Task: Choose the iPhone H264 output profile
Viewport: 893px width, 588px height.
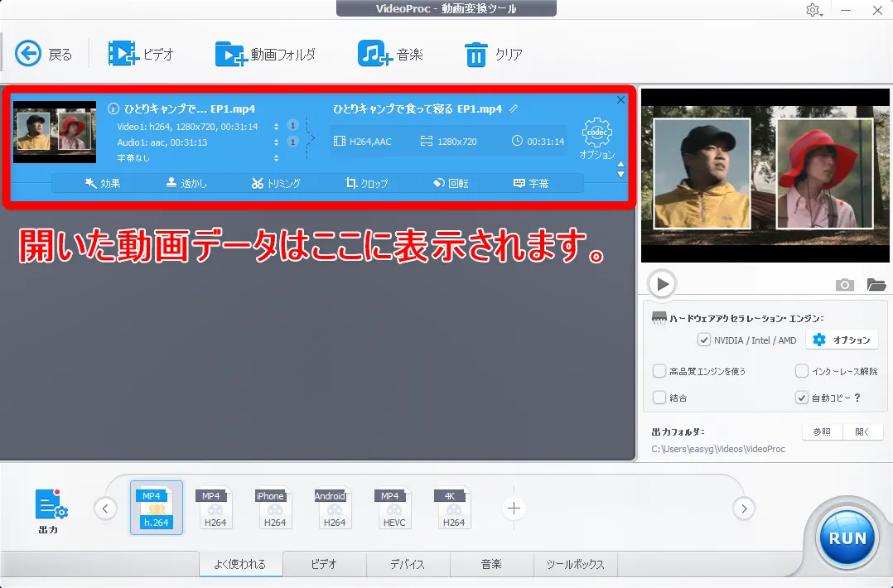Action: [274, 508]
